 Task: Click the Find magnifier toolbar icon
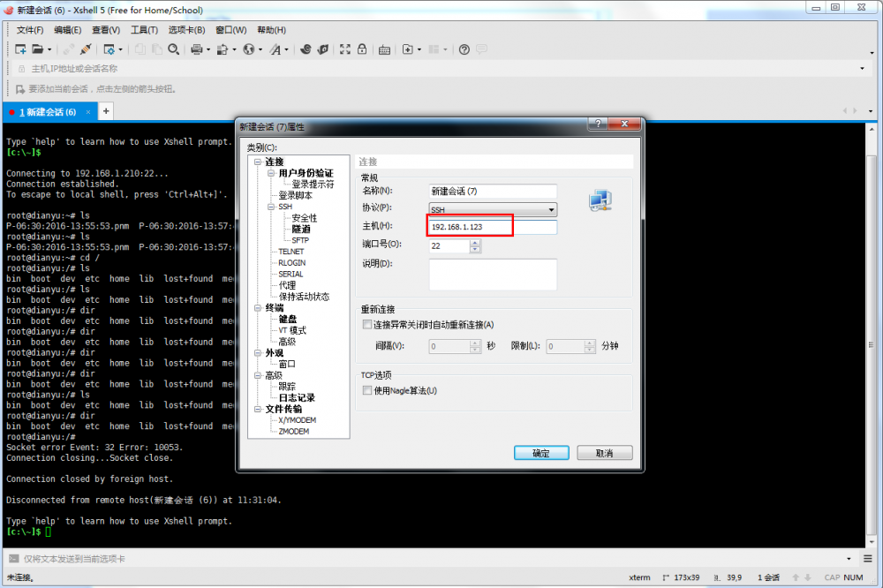pos(173,49)
